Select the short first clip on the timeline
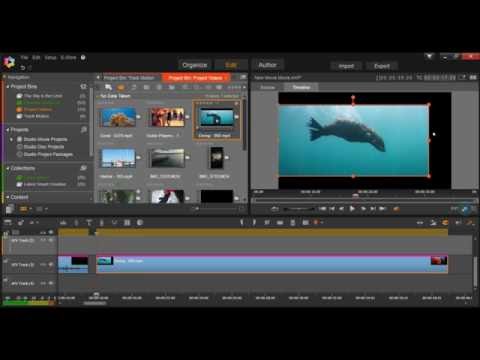480x360 pixels. tap(73, 264)
